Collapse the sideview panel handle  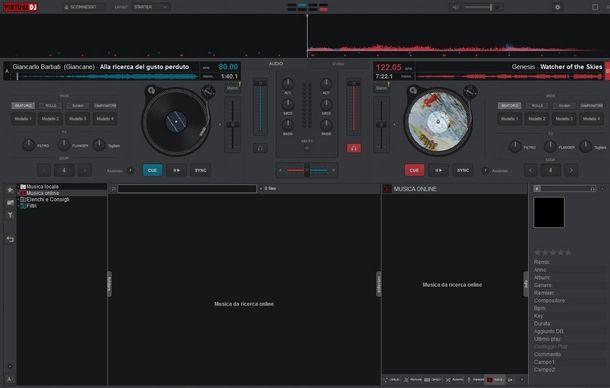(x=379, y=284)
